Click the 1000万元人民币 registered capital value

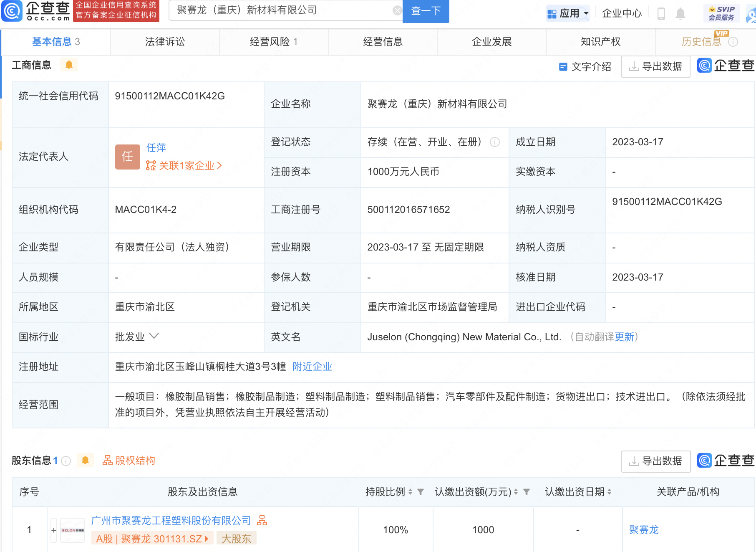point(403,172)
